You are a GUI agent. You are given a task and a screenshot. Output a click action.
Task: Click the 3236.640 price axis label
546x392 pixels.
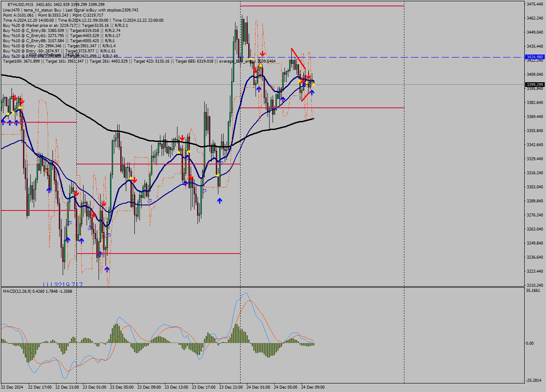(535, 257)
